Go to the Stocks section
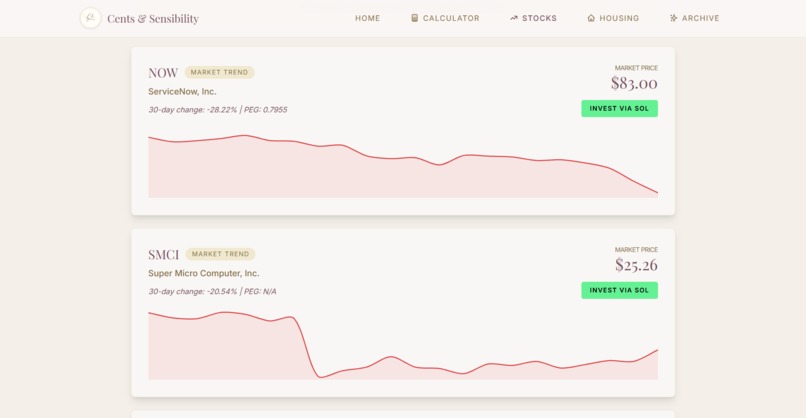806x418 pixels. [533, 18]
